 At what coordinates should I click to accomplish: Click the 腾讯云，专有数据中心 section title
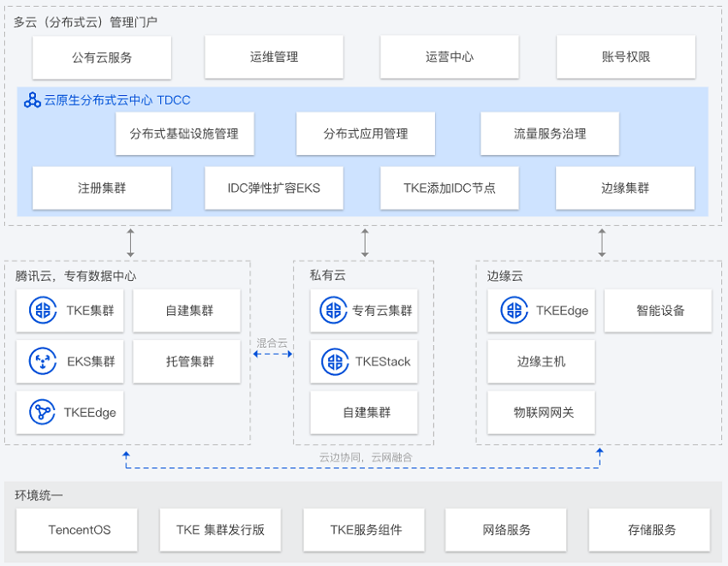(75, 277)
